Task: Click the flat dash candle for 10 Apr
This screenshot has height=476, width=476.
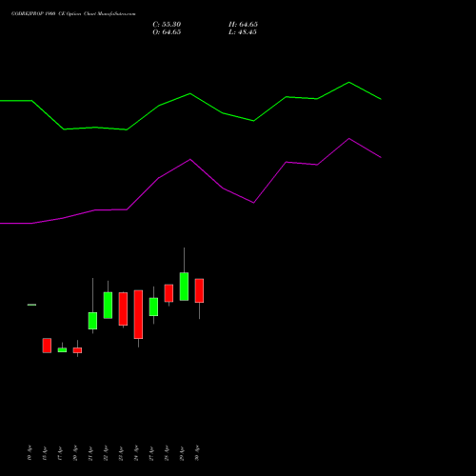Action: pyautogui.click(x=31, y=305)
